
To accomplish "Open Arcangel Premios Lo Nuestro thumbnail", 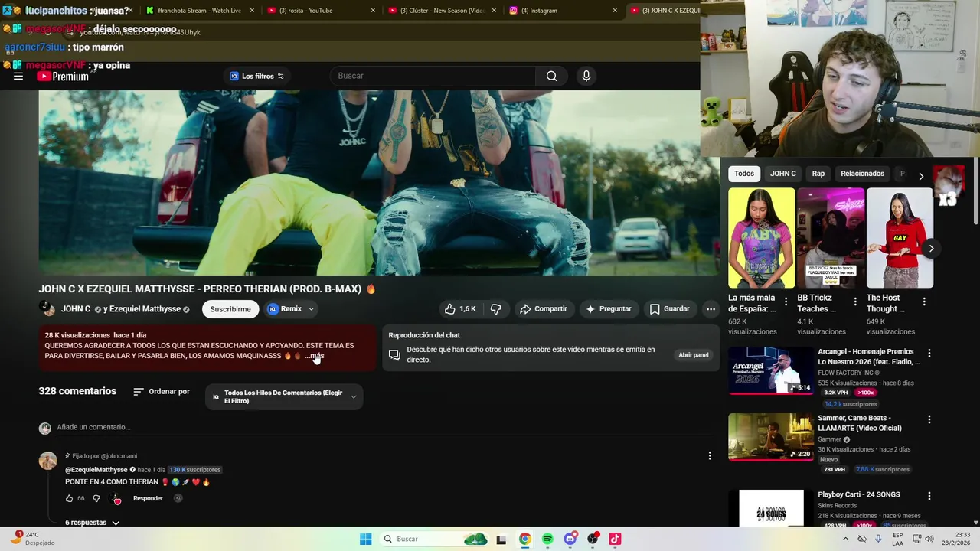I will (771, 371).
